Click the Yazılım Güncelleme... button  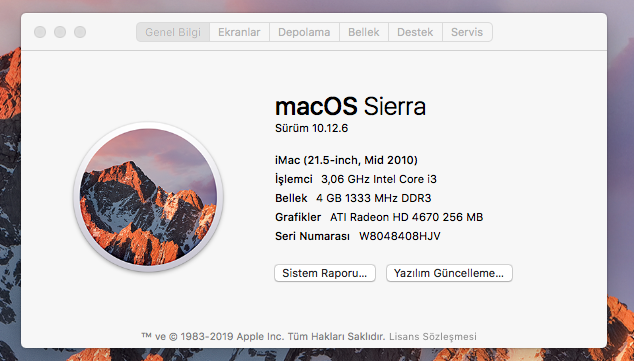tap(449, 273)
